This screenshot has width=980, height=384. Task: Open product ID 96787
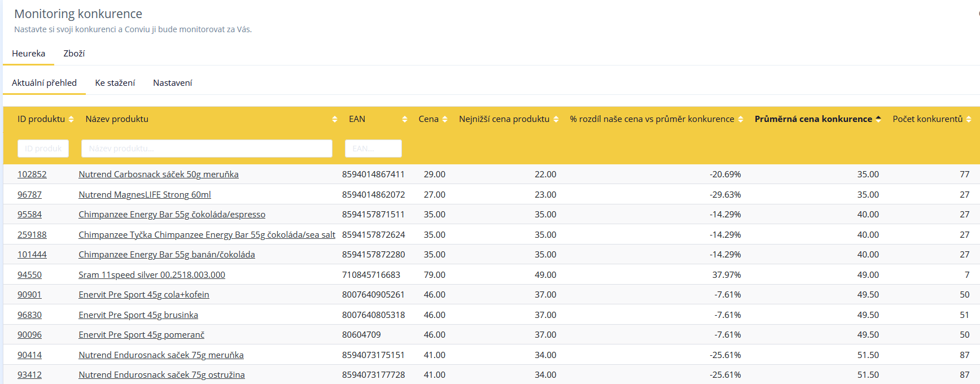[x=29, y=195]
